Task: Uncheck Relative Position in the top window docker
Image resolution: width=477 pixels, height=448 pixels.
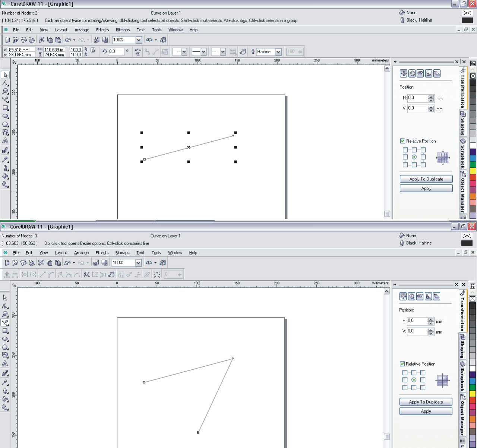Action: pyautogui.click(x=402, y=141)
